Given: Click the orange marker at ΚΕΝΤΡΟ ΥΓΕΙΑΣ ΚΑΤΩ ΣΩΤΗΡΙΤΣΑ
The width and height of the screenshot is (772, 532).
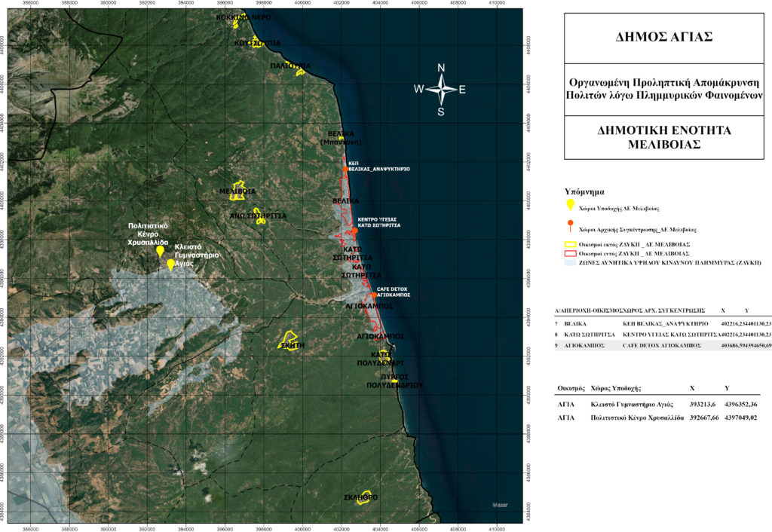Looking at the screenshot, I should (354, 230).
